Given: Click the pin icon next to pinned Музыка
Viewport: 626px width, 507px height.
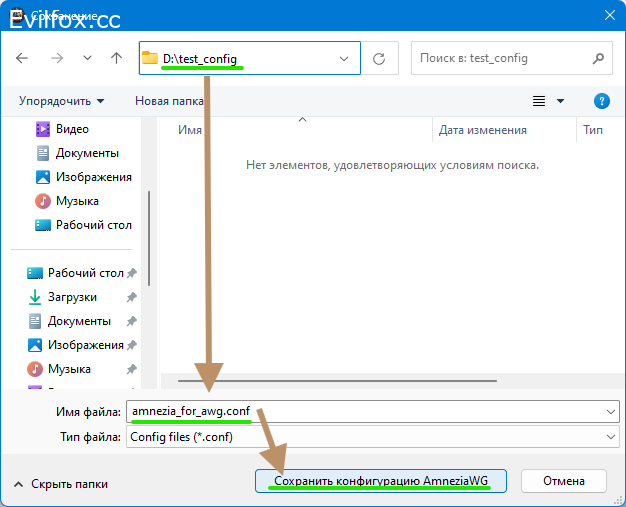Looking at the screenshot, I should coord(131,369).
